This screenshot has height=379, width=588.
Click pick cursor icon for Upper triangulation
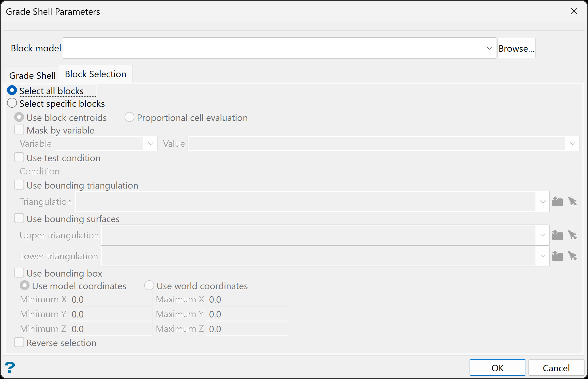tap(572, 235)
